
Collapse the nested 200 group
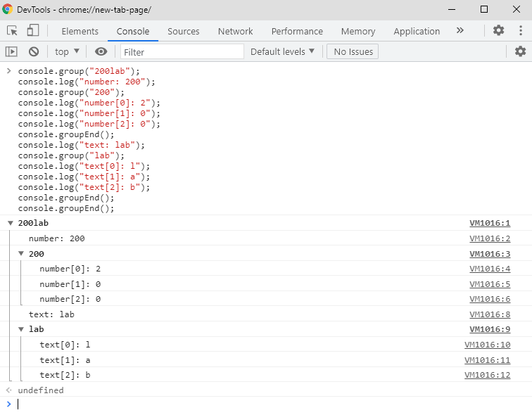20,254
